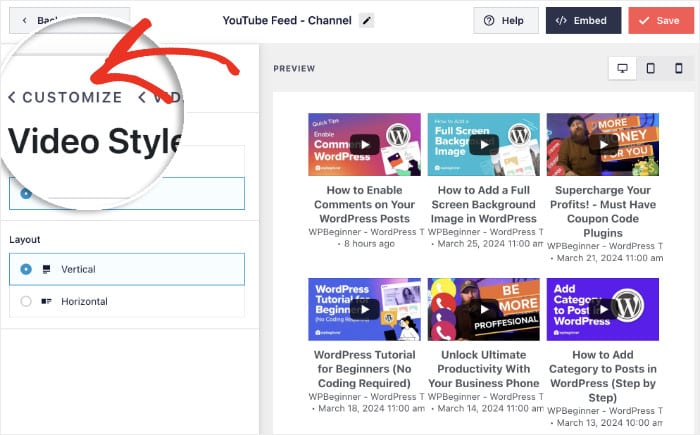
Task: Click the Embed button
Action: point(583,20)
